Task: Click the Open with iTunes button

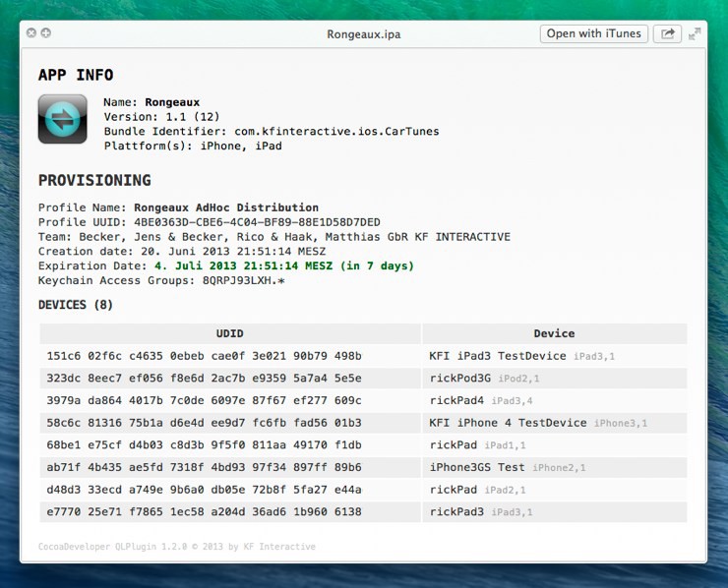Action: 593,33
